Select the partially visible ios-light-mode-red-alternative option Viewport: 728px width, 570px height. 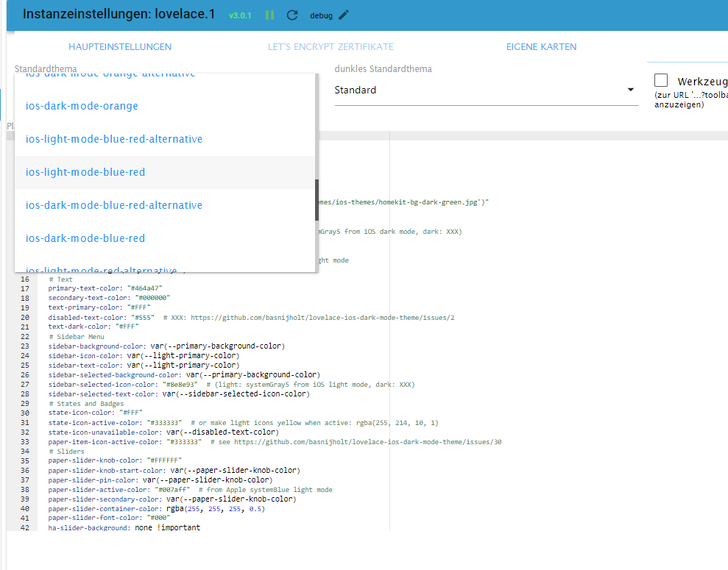point(102,268)
